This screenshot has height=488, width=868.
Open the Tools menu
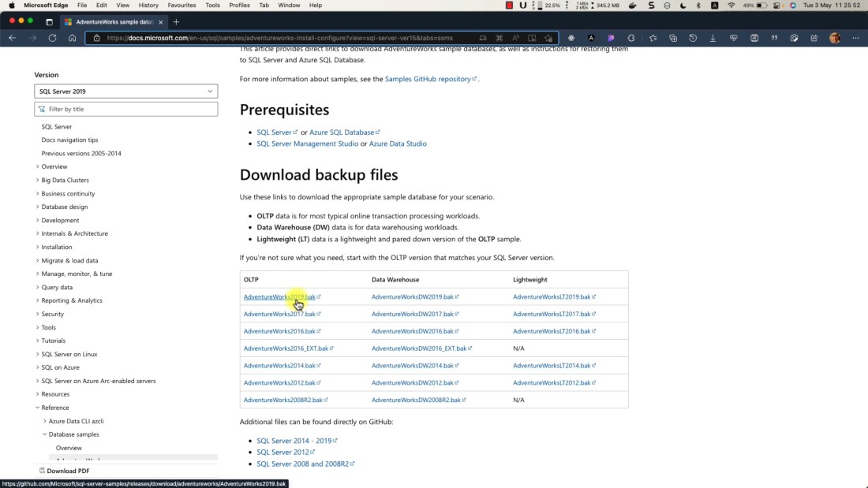tap(212, 5)
